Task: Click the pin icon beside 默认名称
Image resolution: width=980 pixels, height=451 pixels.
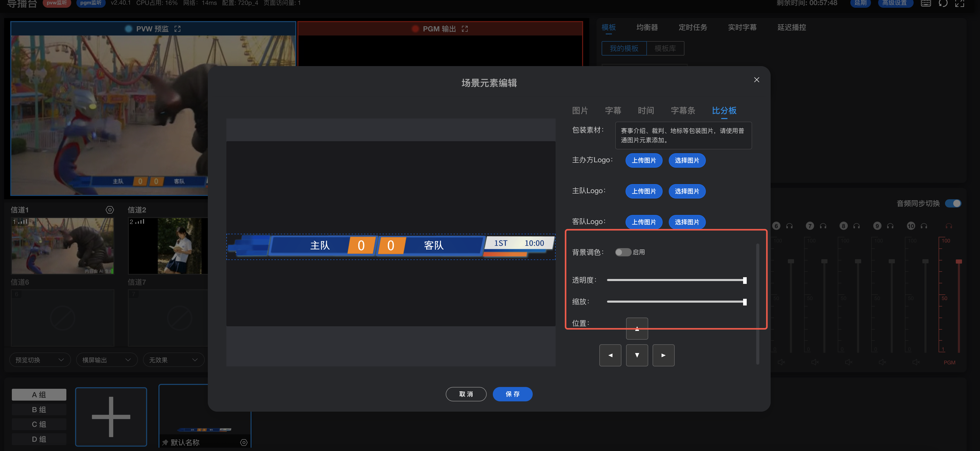Action: point(165,442)
